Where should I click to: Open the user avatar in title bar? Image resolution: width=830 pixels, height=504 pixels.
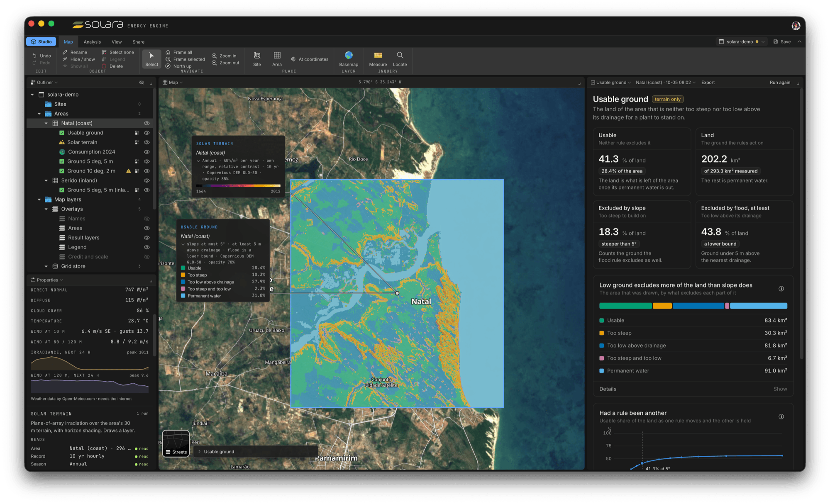[796, 26]
